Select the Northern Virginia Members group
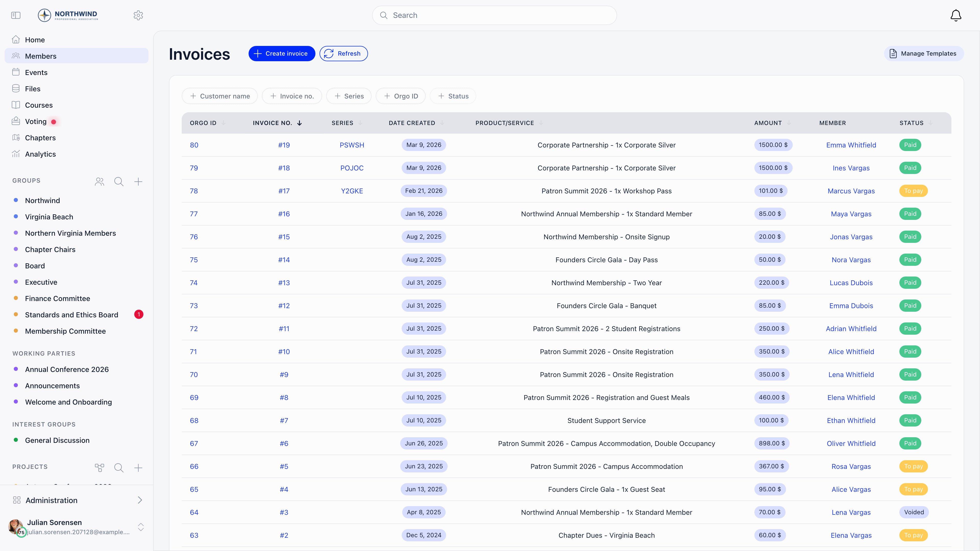 click(70, 233)
